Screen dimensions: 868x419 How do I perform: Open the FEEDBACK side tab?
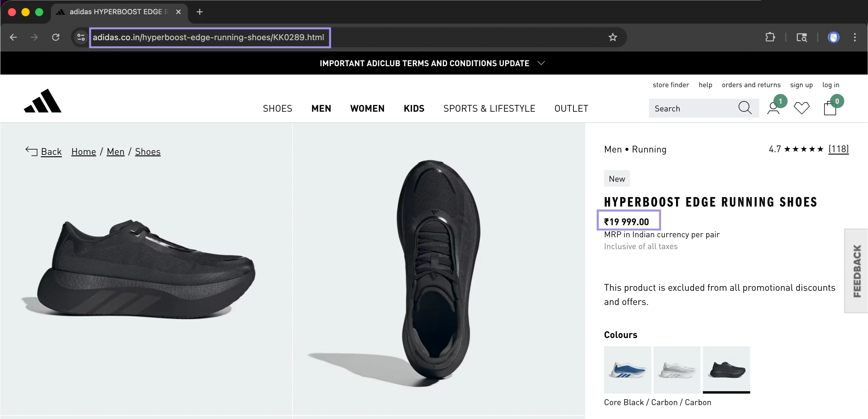(x=856, y=271)
